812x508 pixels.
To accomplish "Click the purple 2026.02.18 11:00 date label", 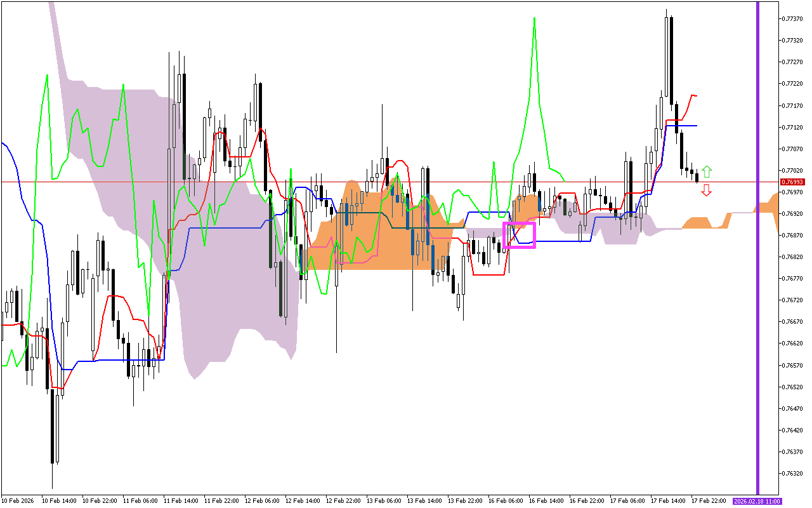I will click(757, 501).
